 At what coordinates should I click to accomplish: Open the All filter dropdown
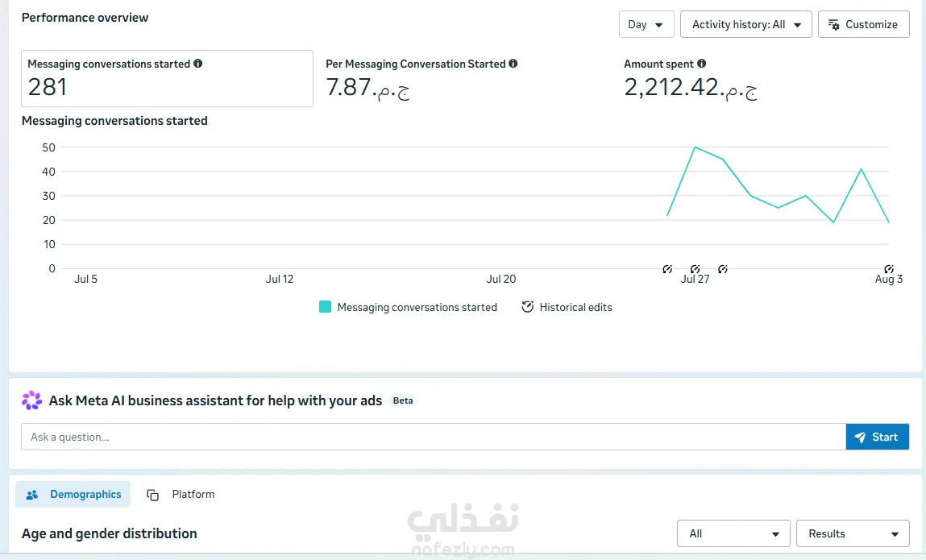click(733, 533)
